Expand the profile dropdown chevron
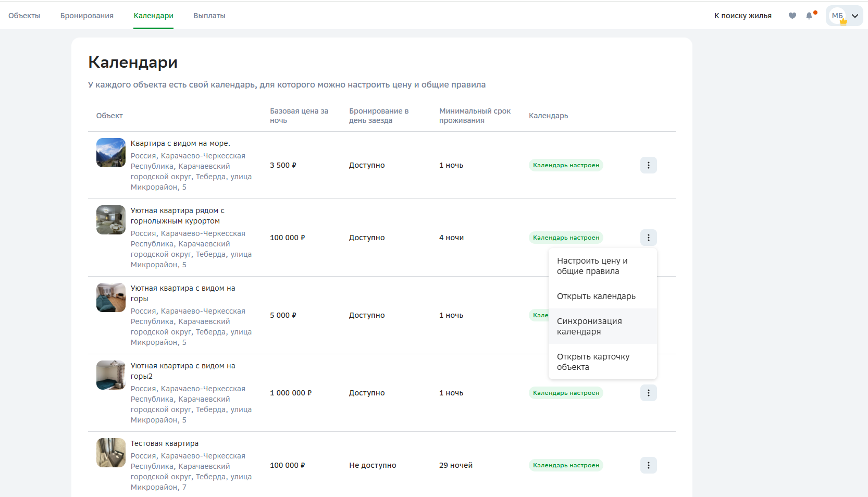 [x=855, y=16]
